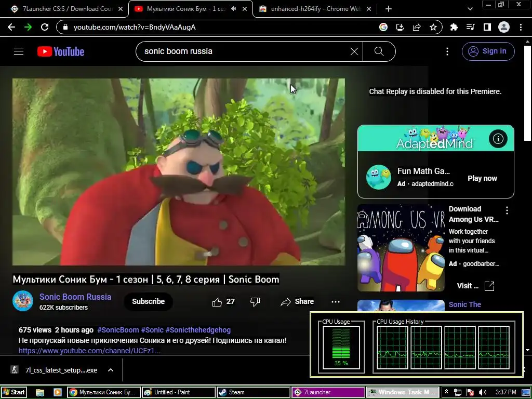Open the file explorer quick launch icon
Image resolution: width=532 pixels, height=399 pixels.
pyautogui.click(x=40, y=392)
